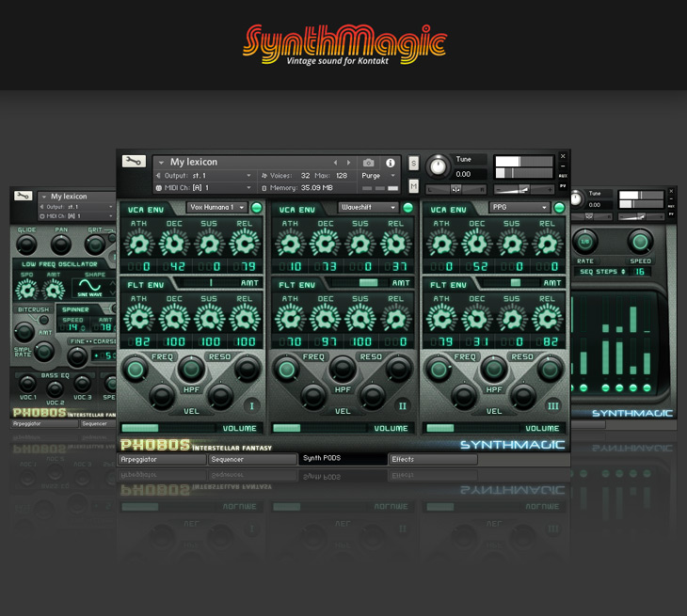Click the RESO knob in pod II

[x=399, y=369]
